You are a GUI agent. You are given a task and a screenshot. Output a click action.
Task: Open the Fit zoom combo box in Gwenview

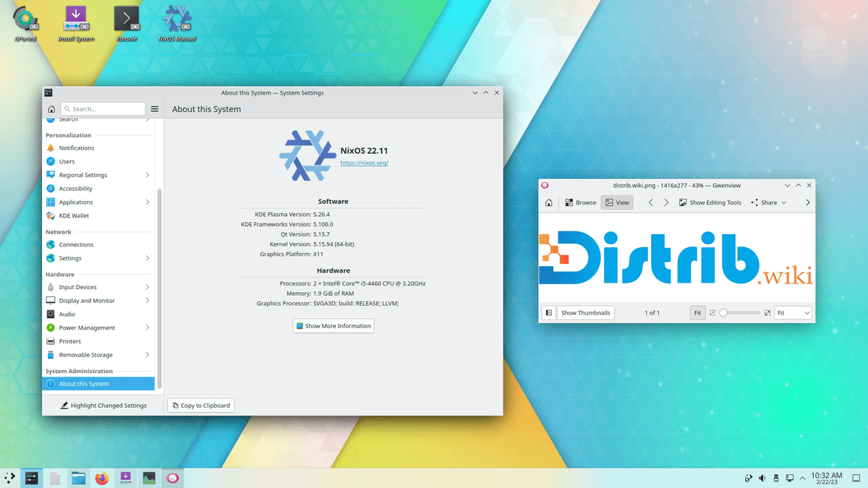coord(793,313)
